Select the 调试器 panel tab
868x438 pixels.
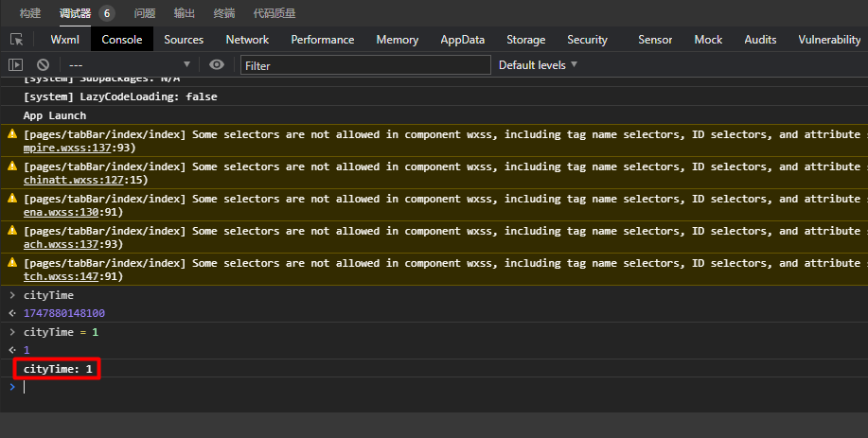tap(76, 12)
